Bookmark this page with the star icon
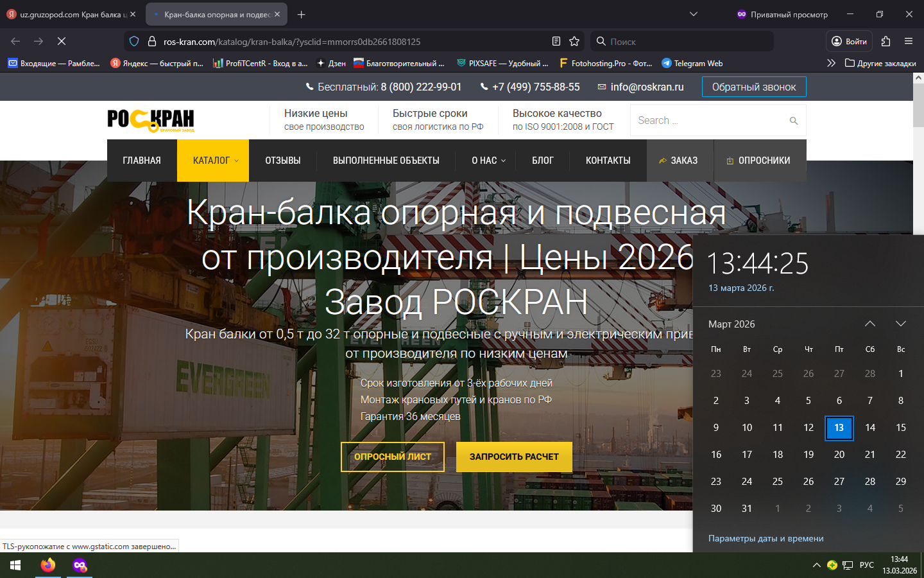Screen dimensions: 924x578 coord(574,41)
